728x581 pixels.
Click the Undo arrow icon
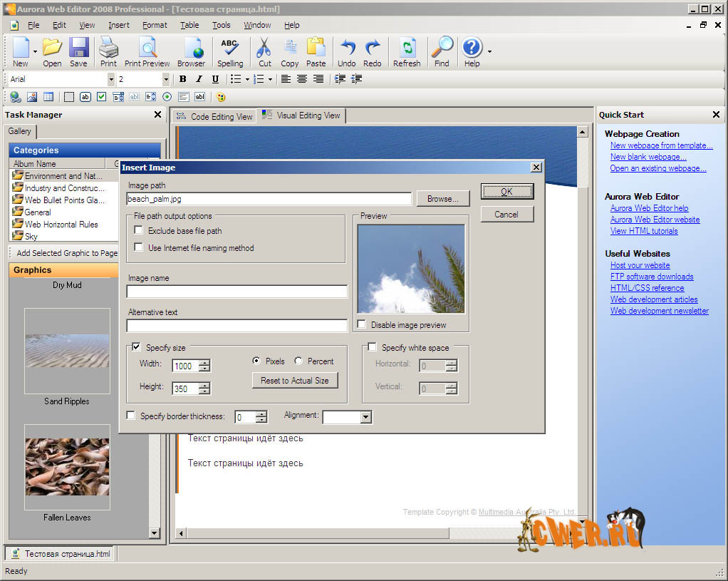pyautogui.click(x=347, y=51)
